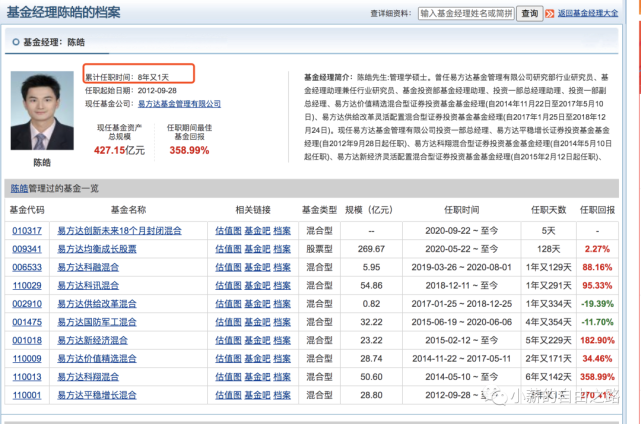Open fund code 110013
The width and height of the screenshot is (641, 424).
27,377
